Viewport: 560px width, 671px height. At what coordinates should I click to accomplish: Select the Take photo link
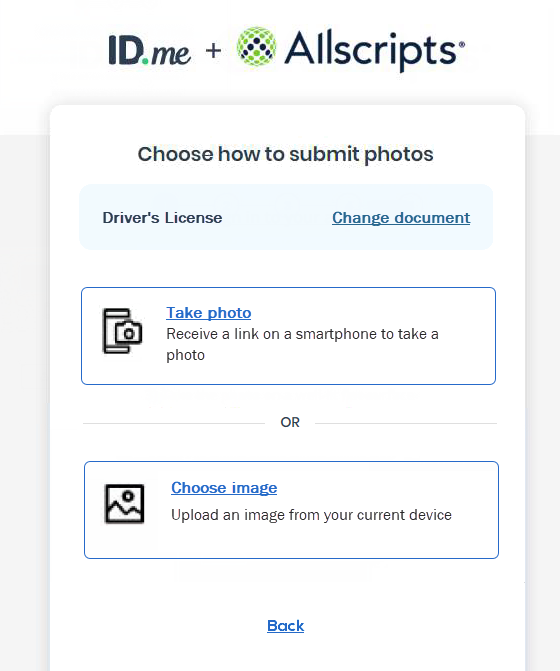(209, 313)
